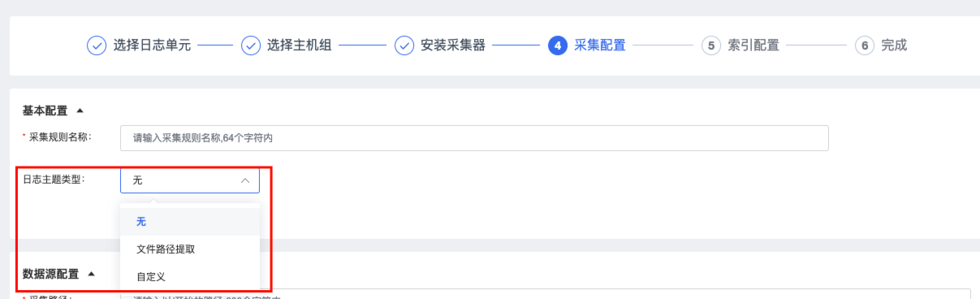Open the 索引配置 step label
980x299 pixels.
click(753, 45)
